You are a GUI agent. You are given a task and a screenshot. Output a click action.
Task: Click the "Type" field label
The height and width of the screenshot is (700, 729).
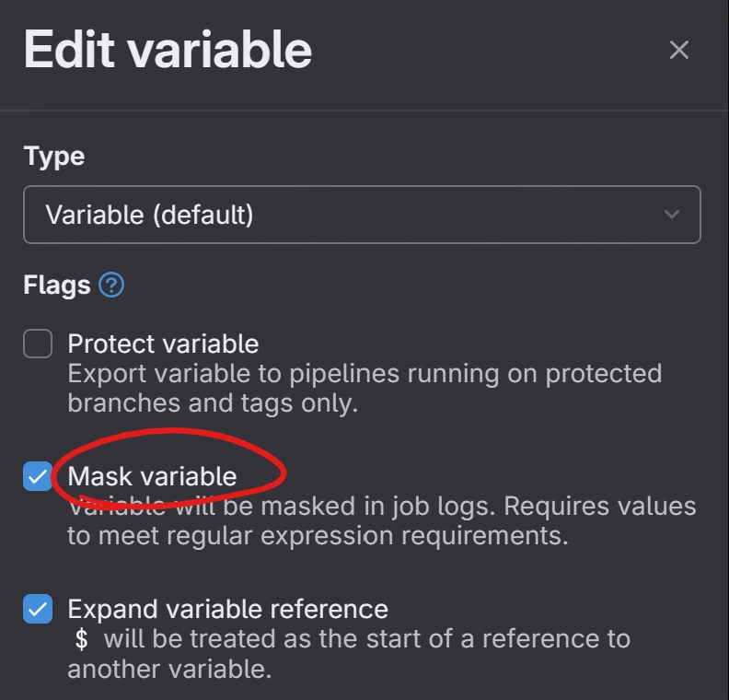coord(54,156)
